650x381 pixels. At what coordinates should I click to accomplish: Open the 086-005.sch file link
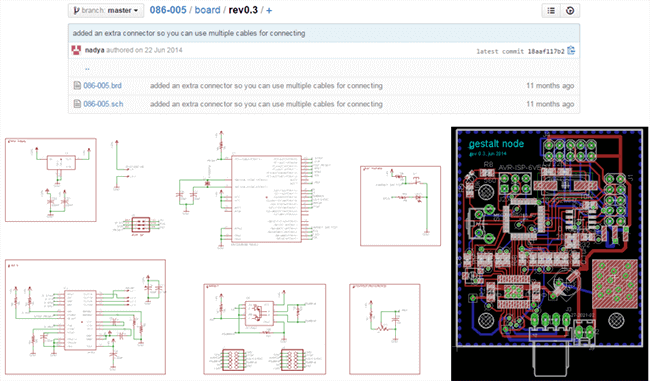click(x=103, y=104)
